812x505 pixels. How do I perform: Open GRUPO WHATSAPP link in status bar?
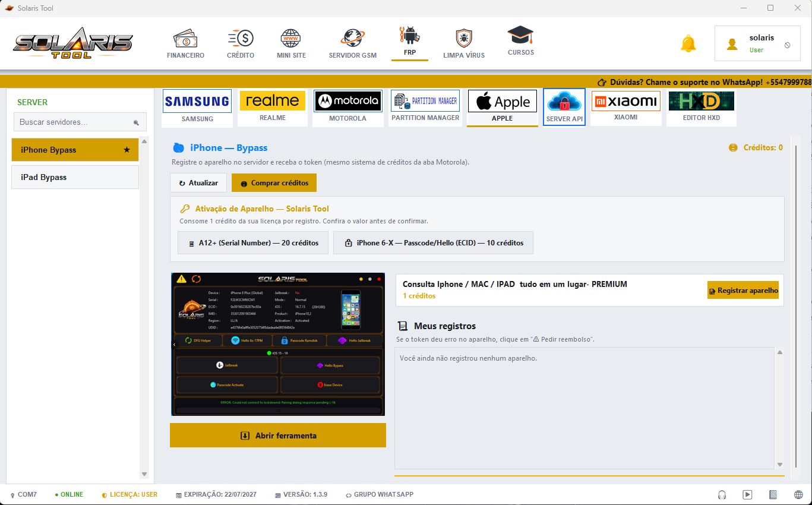coord(379,494)
